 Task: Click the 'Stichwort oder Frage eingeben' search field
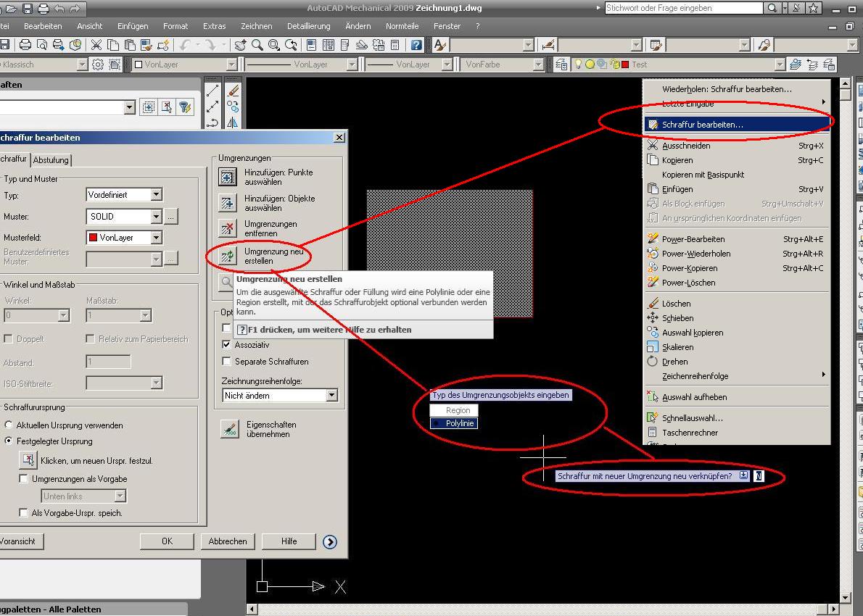point(684,8)
